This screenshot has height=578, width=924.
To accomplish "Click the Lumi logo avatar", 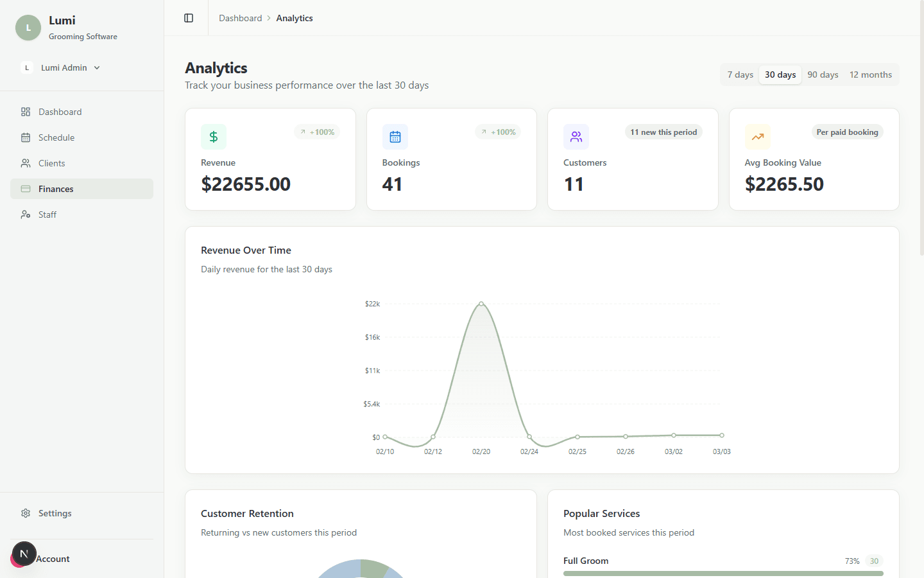I will [28, 28].
